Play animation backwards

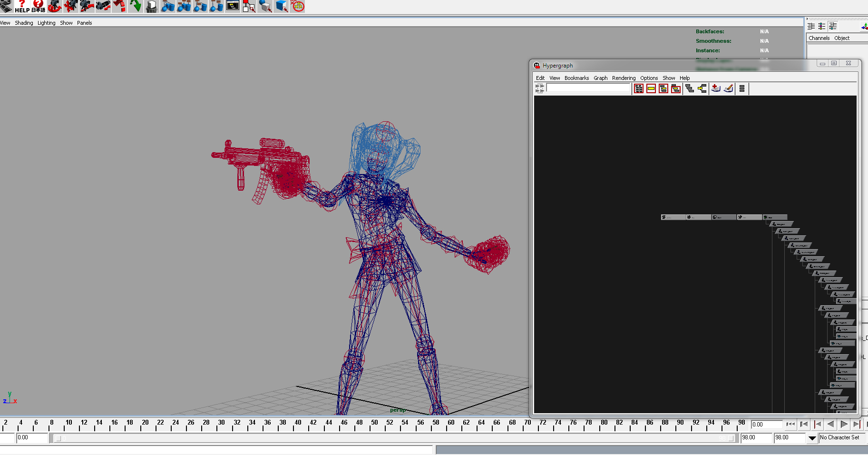point(830,424)
